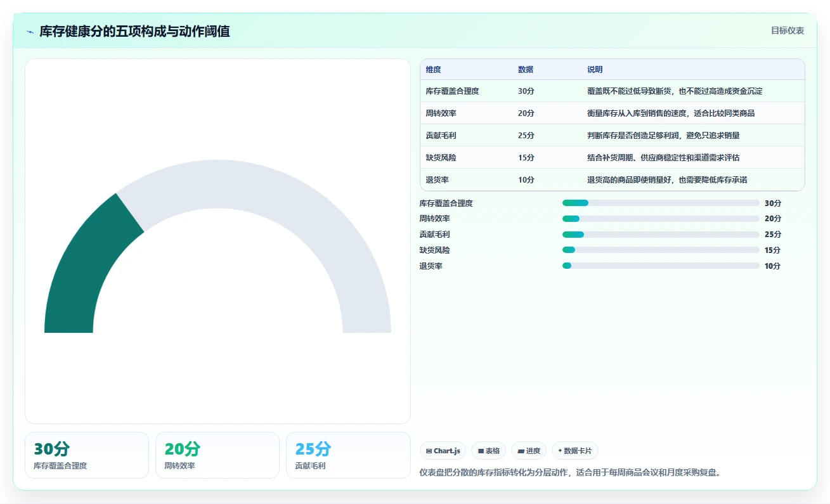Click the 缺货风险 progress bar

point(661,250)
